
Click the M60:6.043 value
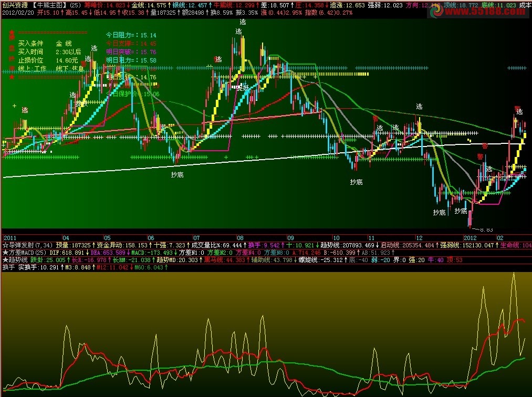[x=149, y=267]
